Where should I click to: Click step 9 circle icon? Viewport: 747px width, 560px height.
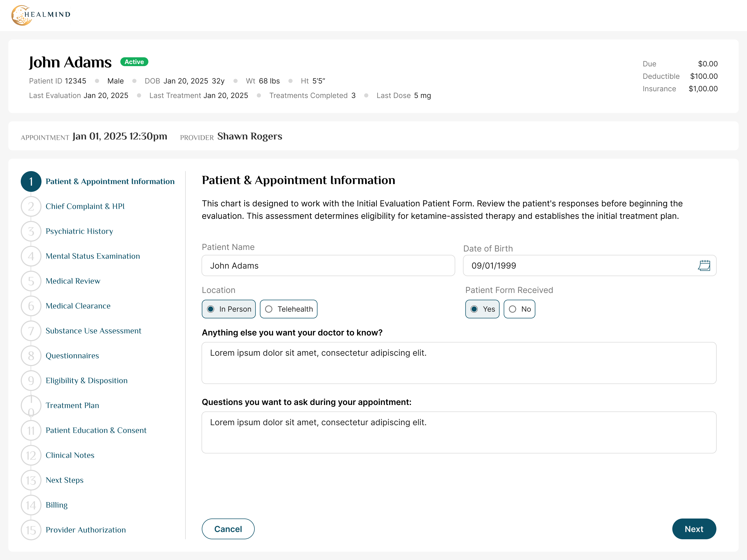click(x=31, y=381)
